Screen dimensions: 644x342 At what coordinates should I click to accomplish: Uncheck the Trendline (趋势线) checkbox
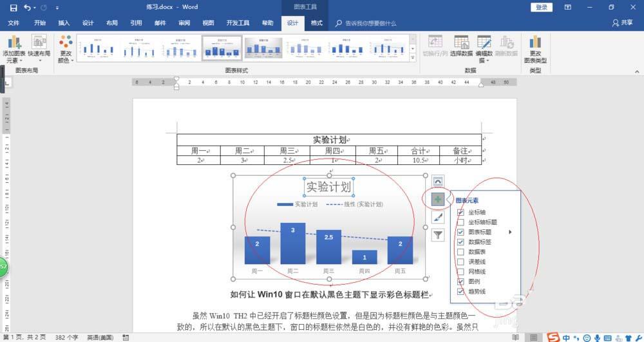460,291
